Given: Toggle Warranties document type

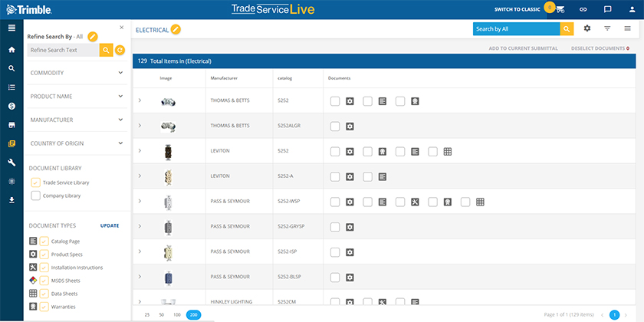Looking at the screenshot, I should [x=44, y=307].
